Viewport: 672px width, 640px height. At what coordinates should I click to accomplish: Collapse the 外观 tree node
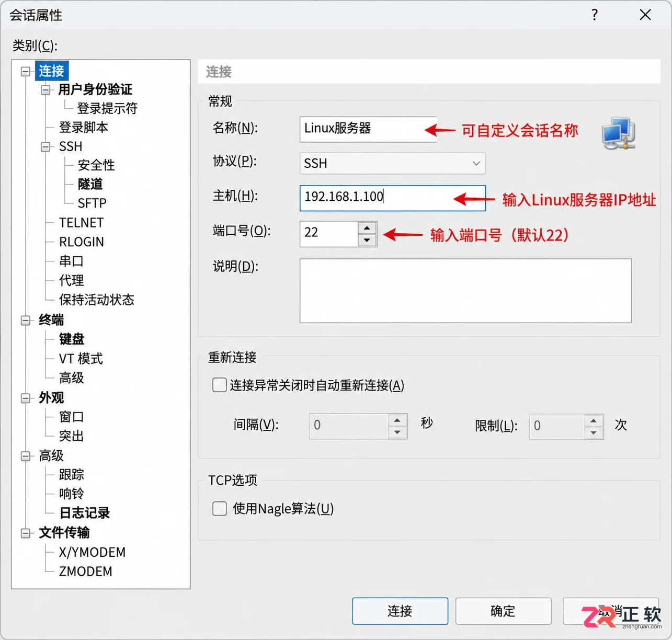point(25,398)
